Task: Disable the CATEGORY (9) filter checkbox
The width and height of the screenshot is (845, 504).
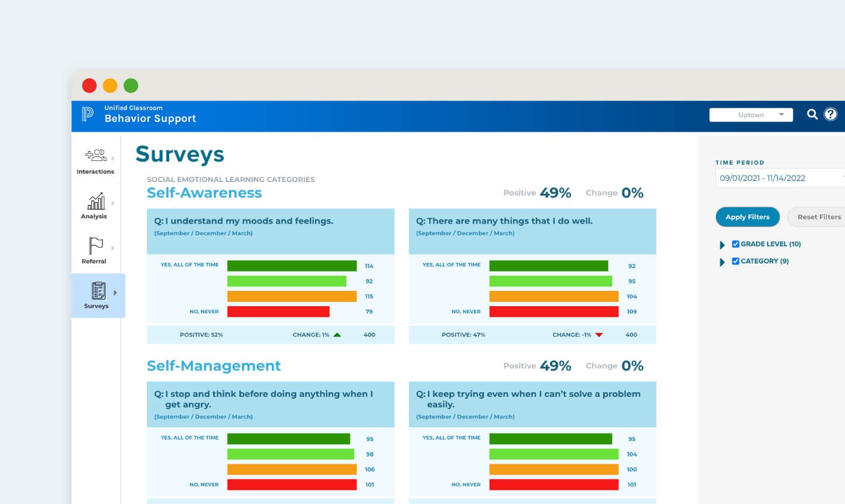Action: pyautogui.click(x=735, y=261)
